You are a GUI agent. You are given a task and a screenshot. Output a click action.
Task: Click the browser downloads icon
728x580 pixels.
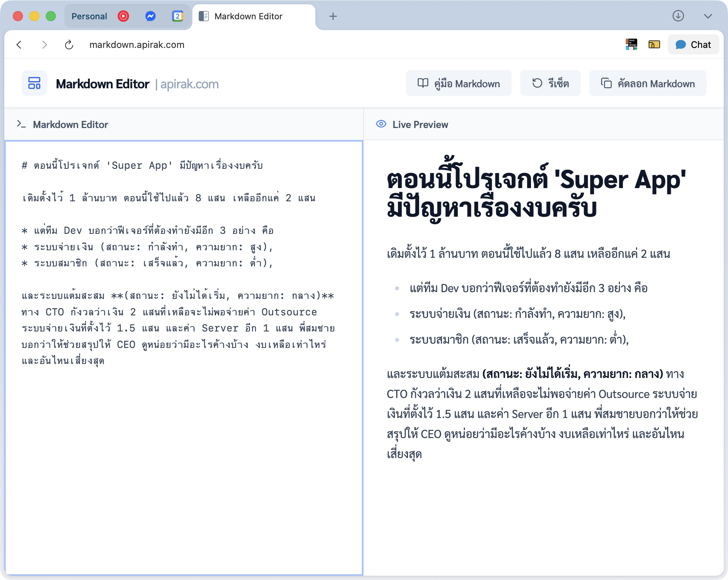coord(678,16)
